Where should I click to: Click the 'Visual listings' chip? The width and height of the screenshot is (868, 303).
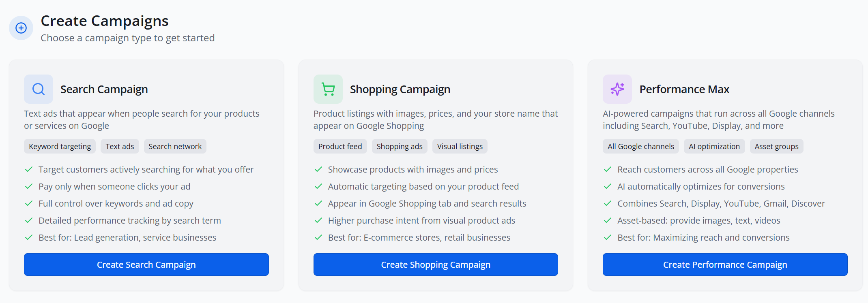(460, 146)
